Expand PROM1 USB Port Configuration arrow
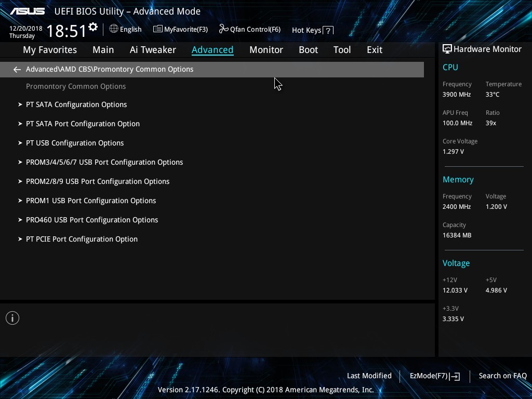This screenshot has height=399, width=532. coord(20,201)
